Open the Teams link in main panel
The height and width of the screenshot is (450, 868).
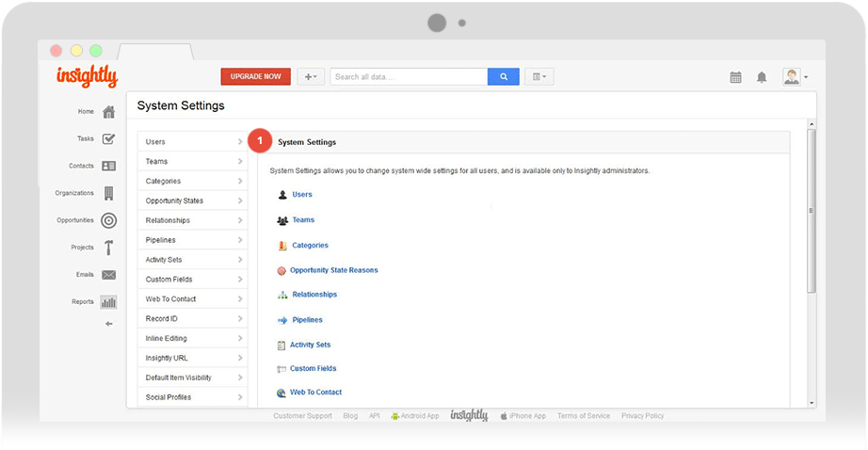pyautogui.click(x=303, y=220)
